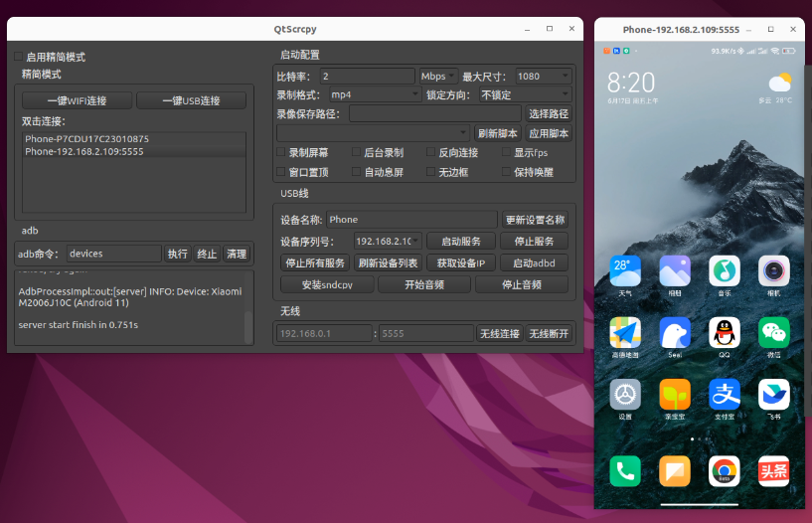Click the start adbd button (启动adbd)
812x523 pixels.
pos(534,263)
